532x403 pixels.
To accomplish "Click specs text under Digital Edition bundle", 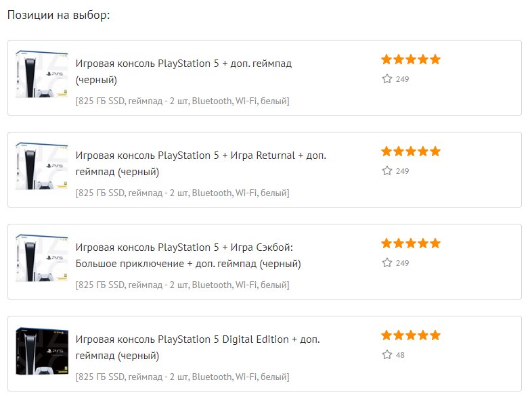I will click(183, 377).
